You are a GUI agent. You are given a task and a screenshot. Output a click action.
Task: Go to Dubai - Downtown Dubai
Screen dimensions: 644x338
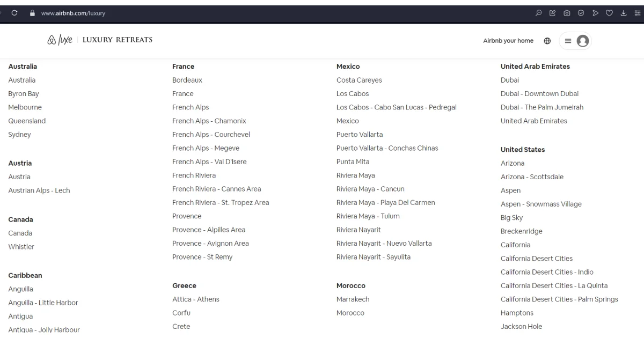[540, 94]
